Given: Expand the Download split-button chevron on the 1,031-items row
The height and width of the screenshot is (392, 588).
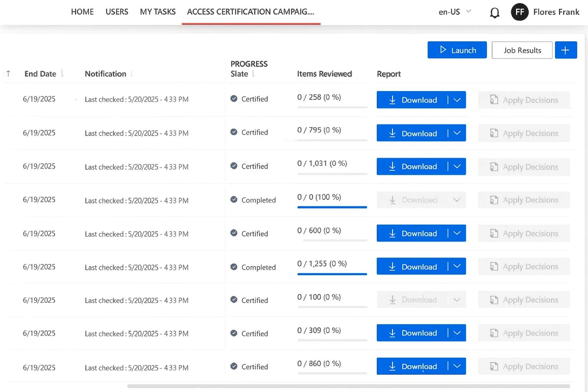Looking at the screenshot, I should [x=457, y=167].
